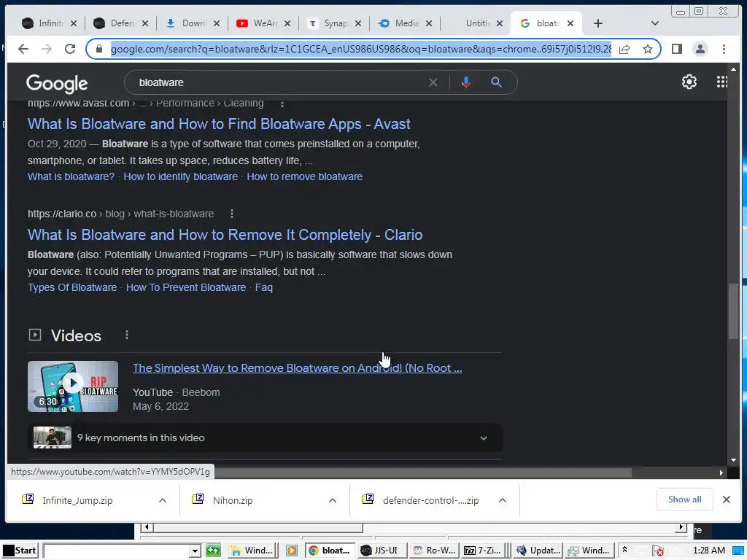Open the Clario 'Faq' sublink
747x560 pixels.
(x=264, y=287)
